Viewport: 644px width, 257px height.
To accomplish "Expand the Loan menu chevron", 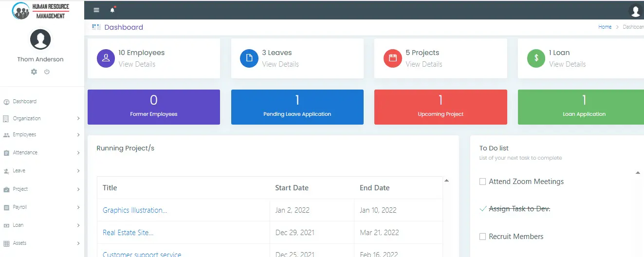I will tap(78, 225).
